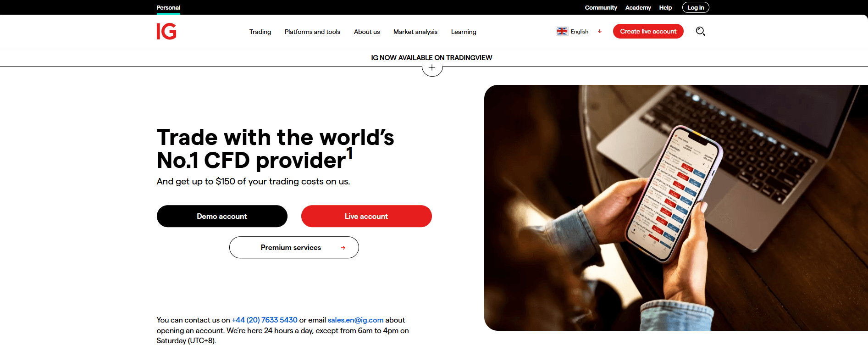Open the Learning menu

pyautogui.click(x=464, y=32)
